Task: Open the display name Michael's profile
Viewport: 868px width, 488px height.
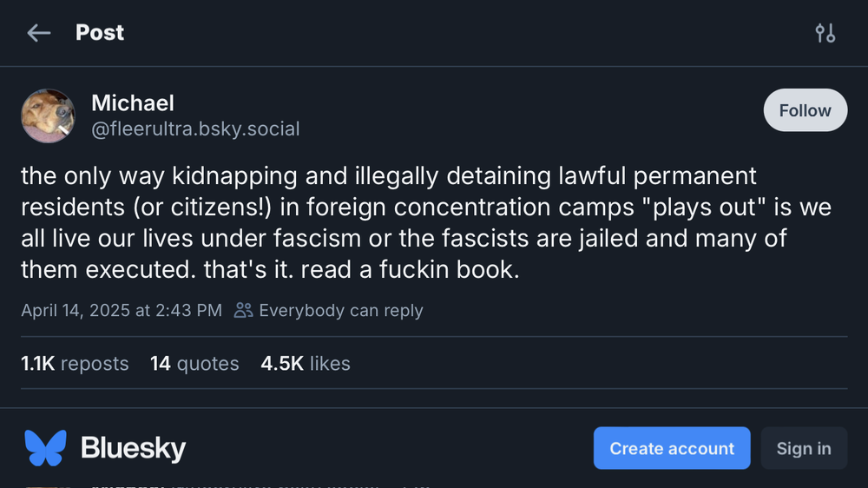Action: tap(133, 102)
